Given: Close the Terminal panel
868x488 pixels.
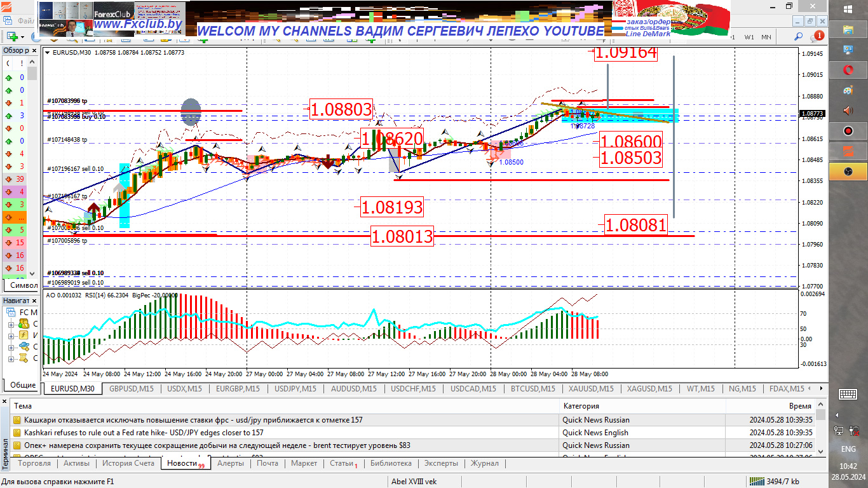Looking at the screenshot, I should click(x=5, y=403).
